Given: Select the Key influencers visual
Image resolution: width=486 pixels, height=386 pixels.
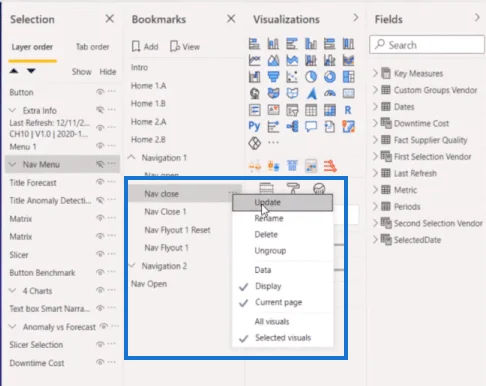Looking at the screenshot, I should click(x=273, y=127).
